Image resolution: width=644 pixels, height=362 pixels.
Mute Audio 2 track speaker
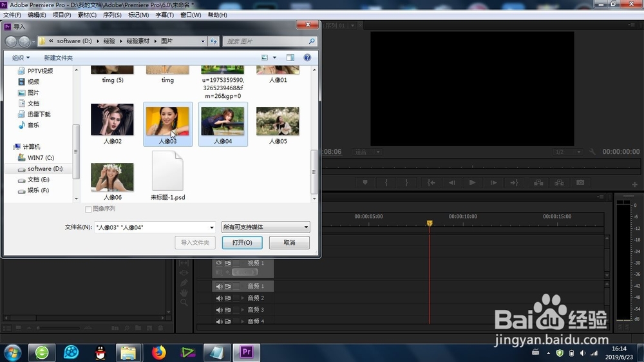click(219, 298)
